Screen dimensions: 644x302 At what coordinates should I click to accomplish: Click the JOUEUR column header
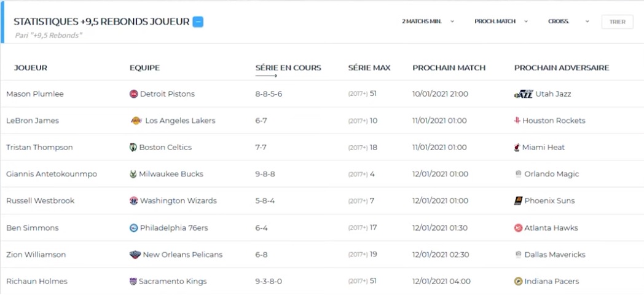[x=31, y=68]
